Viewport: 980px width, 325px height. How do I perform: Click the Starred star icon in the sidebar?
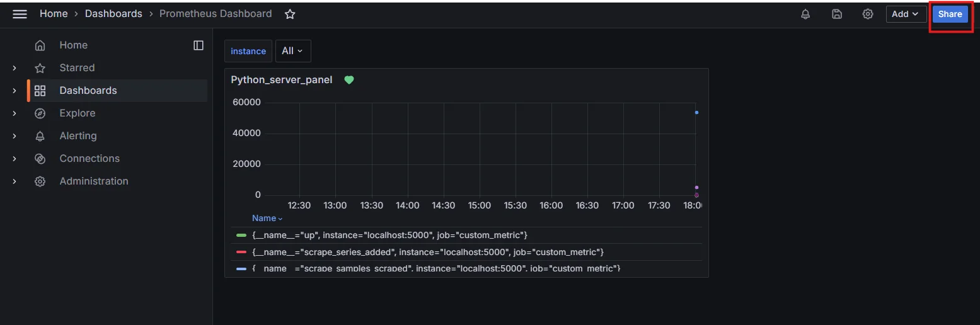(40, 68)
